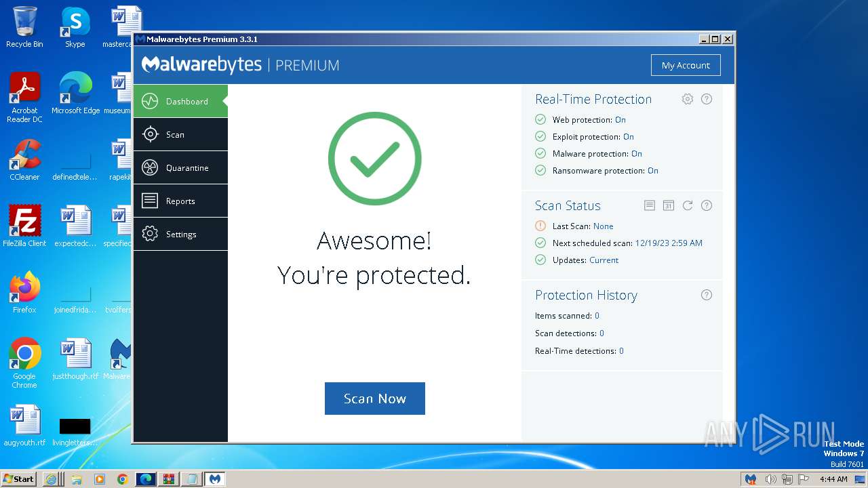
Task: Click Real-Time detections count value
Action: coord(621,351)
